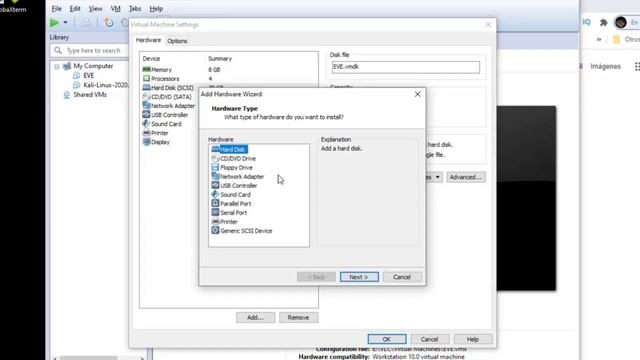The width and height of the screenshot is (640, 360).
Task: Open the power on dropdown arrow
Action: tap(65, 23)
